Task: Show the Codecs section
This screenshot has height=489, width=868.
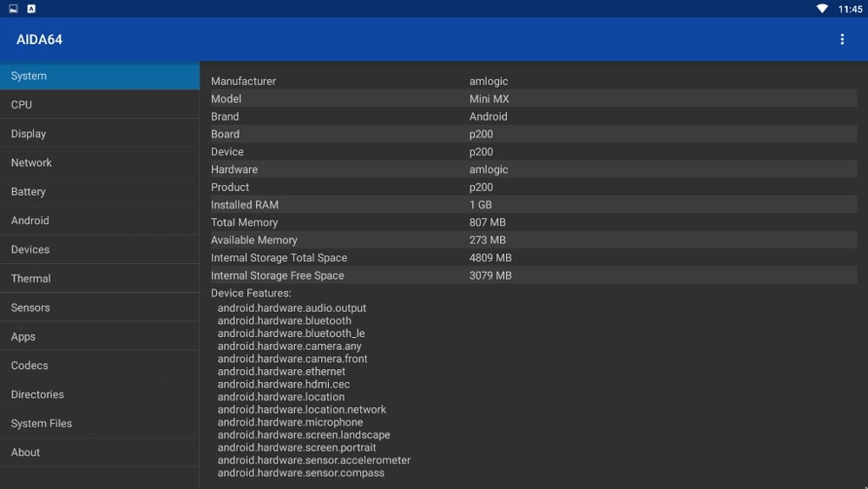Action: [100, 366]
